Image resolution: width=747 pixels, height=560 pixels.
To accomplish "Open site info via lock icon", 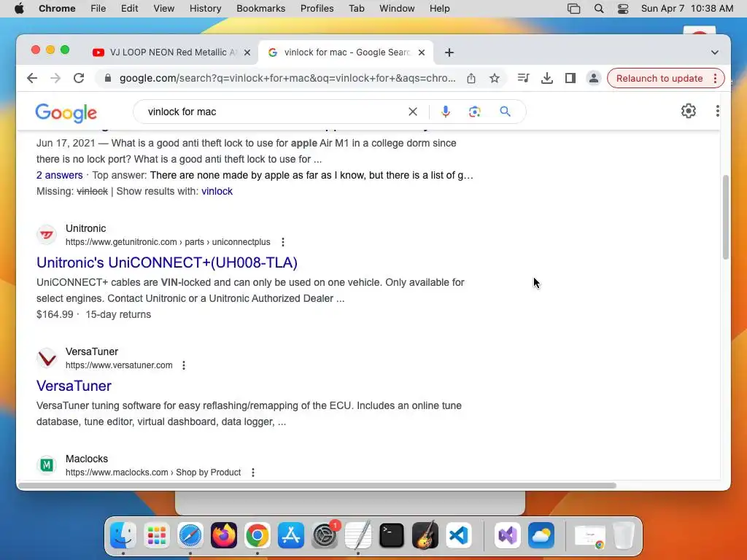I will pos(108,78).
